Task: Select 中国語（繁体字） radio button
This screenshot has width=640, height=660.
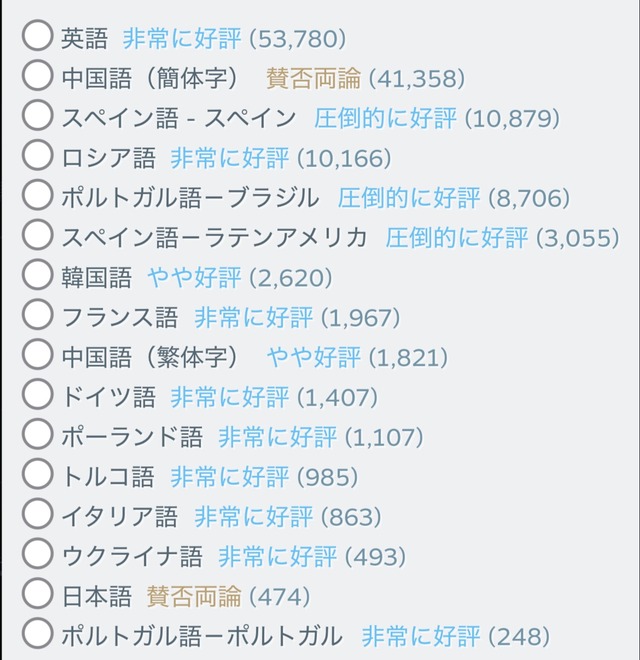Action: click(x=37, y=357)
